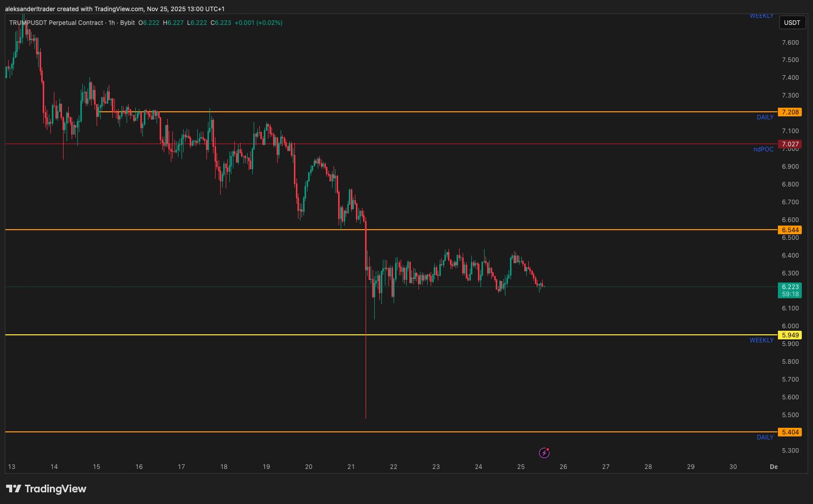Click date 21 on the time axis
The image size is (813, 504).
351,467
